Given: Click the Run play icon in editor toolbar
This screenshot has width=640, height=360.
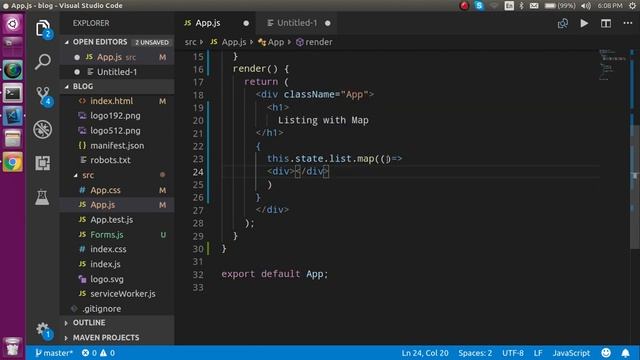Looking at the screenshot, I should pos(584,23).
